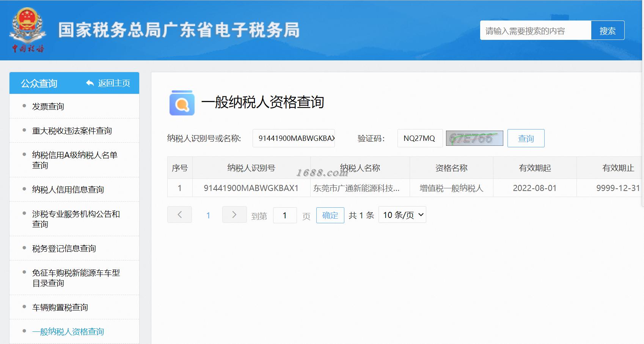Open 重大税收违法案件查询 menu item
This screenshot has width=644, height=344.
(72, 131)
